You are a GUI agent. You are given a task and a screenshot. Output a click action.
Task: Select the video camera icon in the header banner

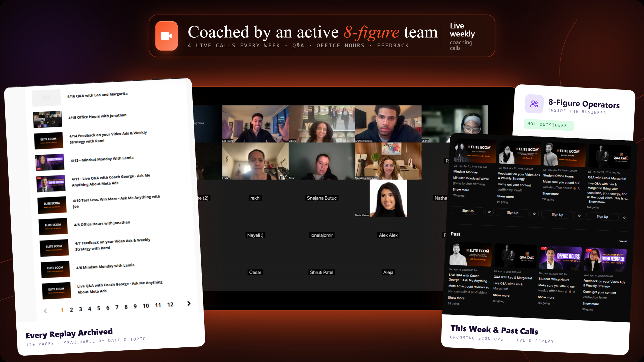coord(167,36)
